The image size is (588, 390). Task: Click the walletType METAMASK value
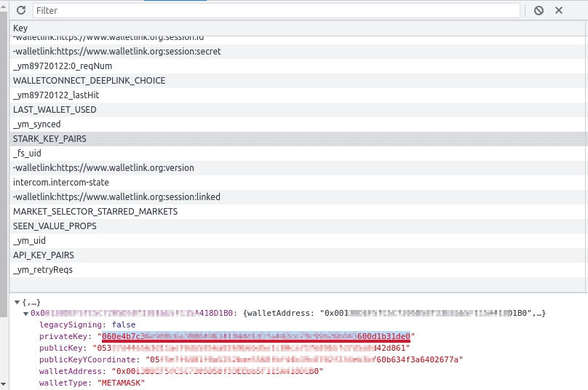(x=121, y=383)
